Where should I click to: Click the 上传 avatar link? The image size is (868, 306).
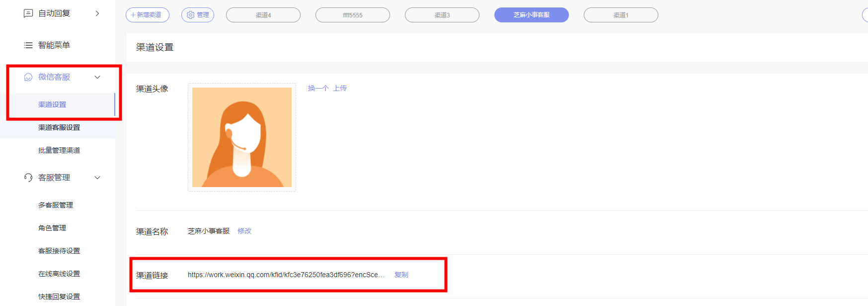point(340,88)
